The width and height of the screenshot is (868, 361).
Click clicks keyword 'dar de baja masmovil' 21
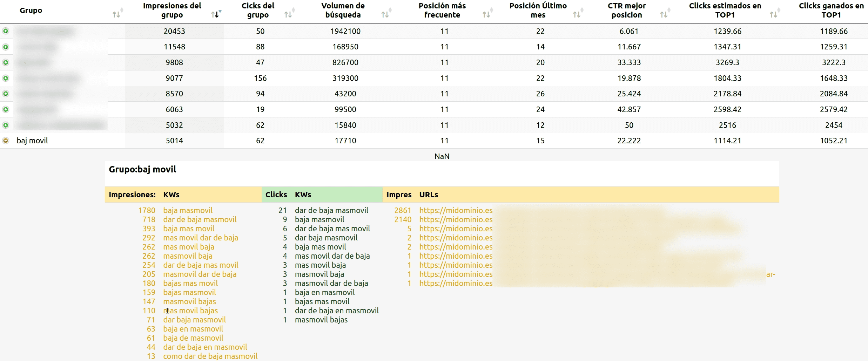pyautogui.click(x=331, y=210)
